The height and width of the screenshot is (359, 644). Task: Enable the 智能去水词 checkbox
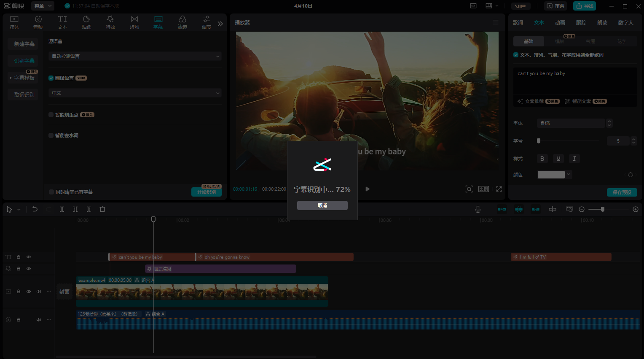coord(51,135)
